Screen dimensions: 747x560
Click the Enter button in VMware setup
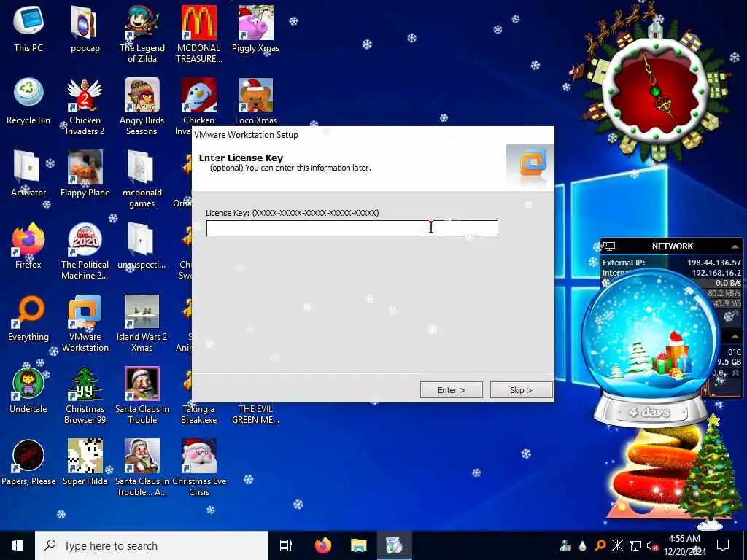pyautogui.click(x=451, y=390)
